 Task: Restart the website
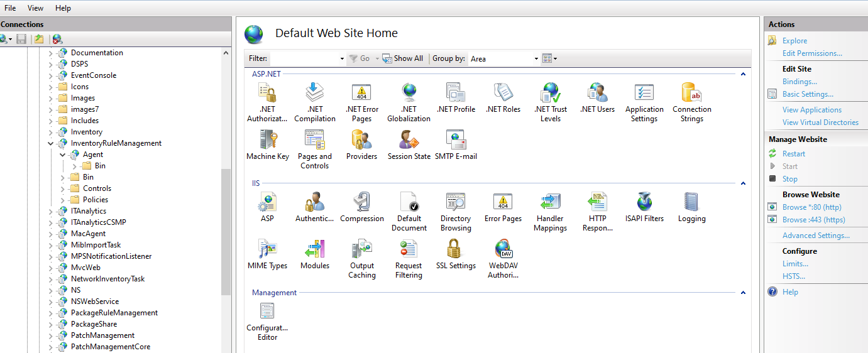coord(794,154)
